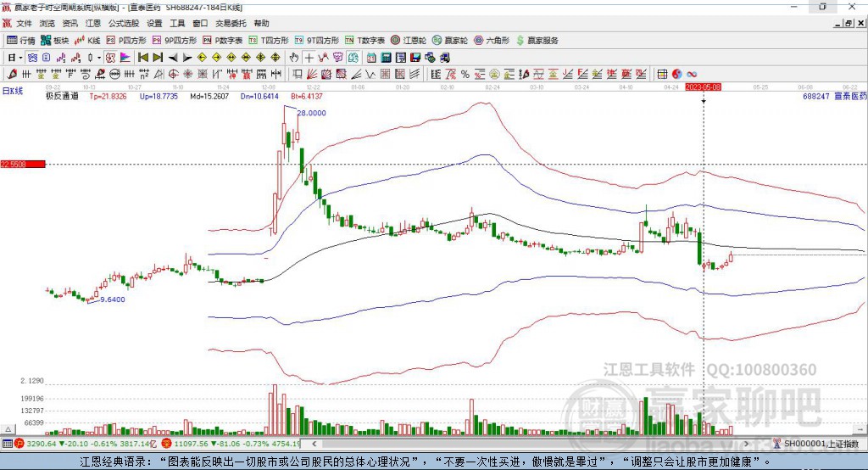
Task: Open the T数字表 tool
Action: [364, 41]
